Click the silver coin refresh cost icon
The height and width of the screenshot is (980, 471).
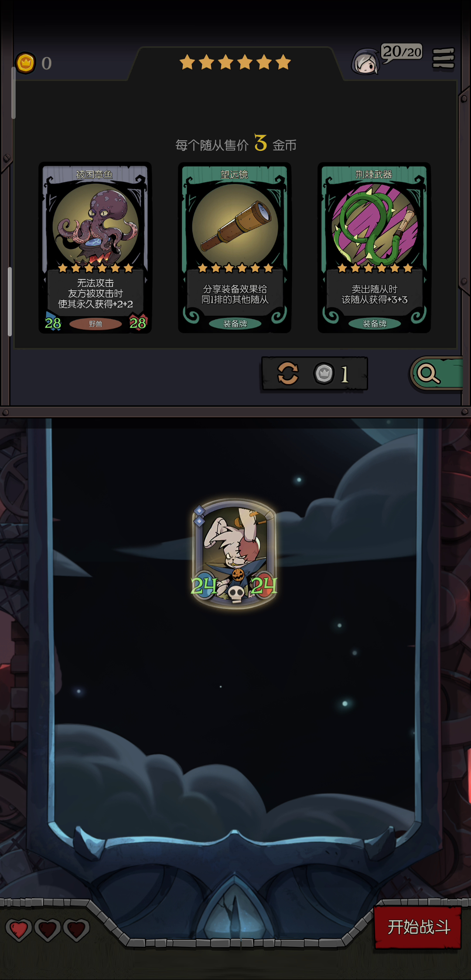324,374
